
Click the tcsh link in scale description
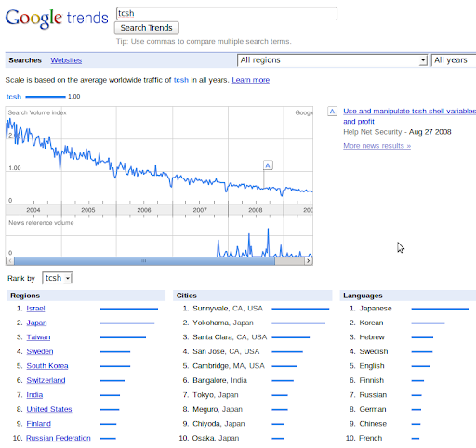point(181,80)
